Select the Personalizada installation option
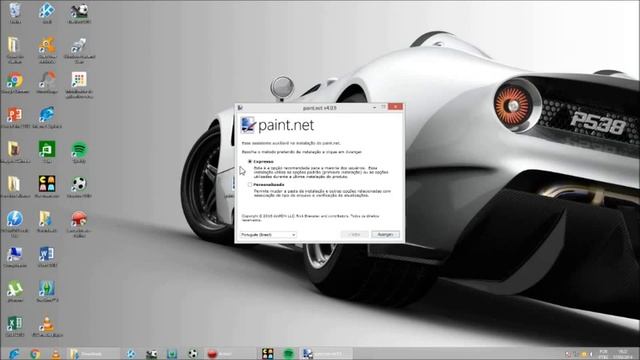Viewport: 640px width, 360px height. [x=250, y=184]
